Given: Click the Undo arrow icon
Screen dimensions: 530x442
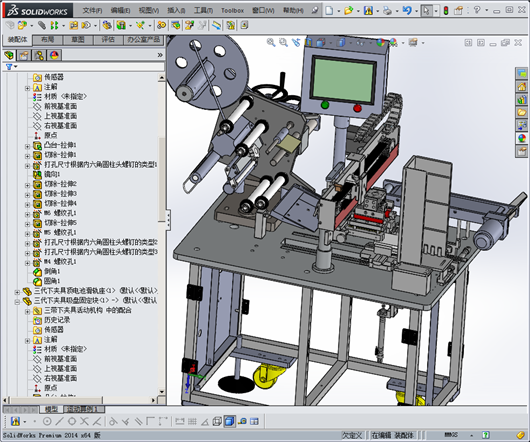Looking at the screenshot, I should click(407, 10).
